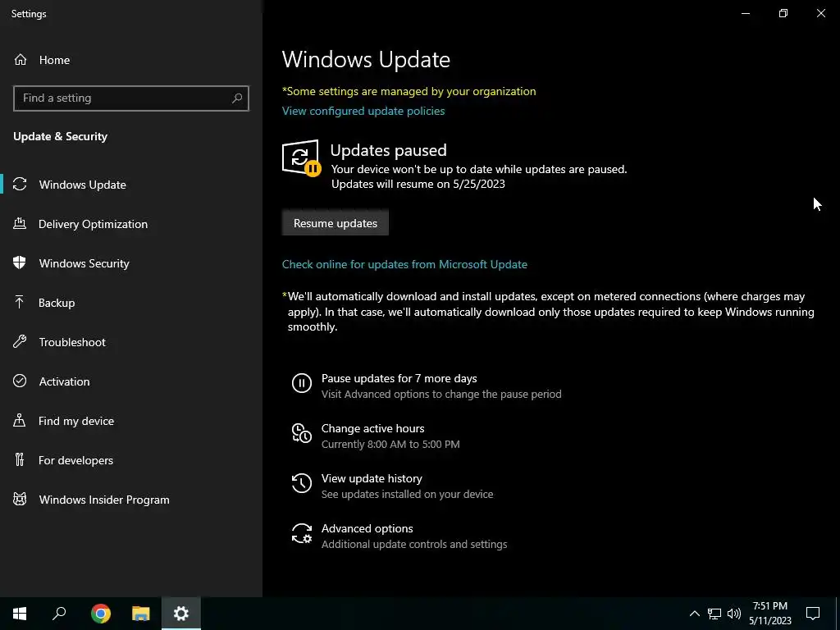The width and height of the screenshot is (840, 630).
Task: Open File Explorer from the taskbar
Action: tap(141, 614)
